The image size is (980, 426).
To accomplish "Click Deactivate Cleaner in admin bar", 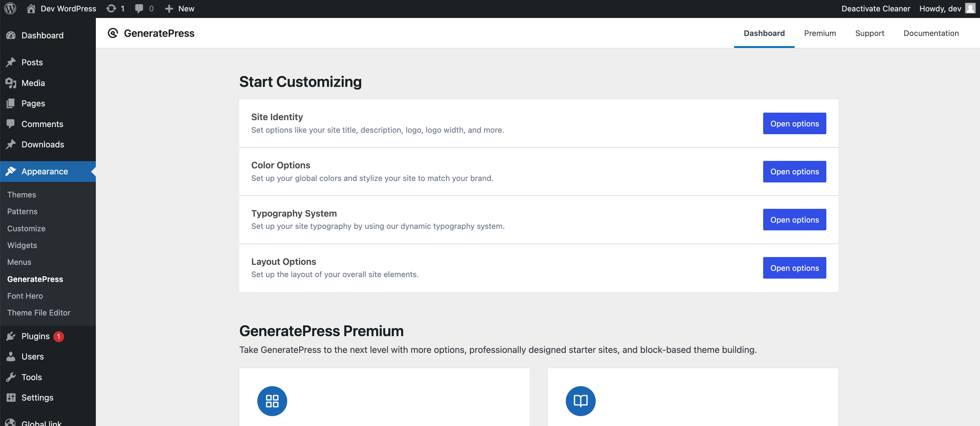I will (x=875, y=8).
